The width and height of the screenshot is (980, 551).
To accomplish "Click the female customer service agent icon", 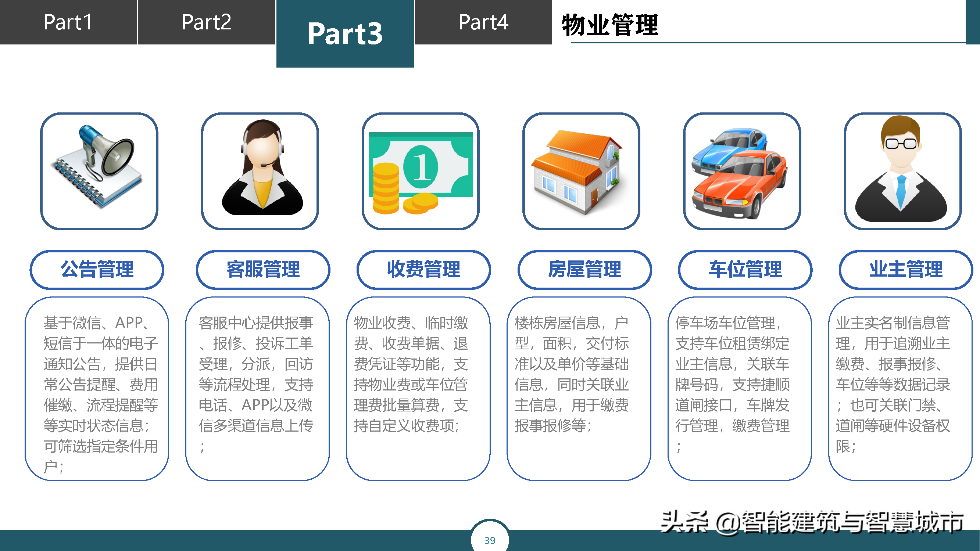I will tap(260, 171).
